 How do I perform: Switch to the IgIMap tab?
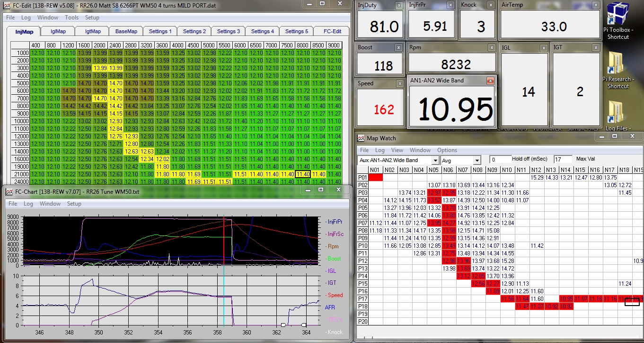pyautogui.click(x=58, y=31)
